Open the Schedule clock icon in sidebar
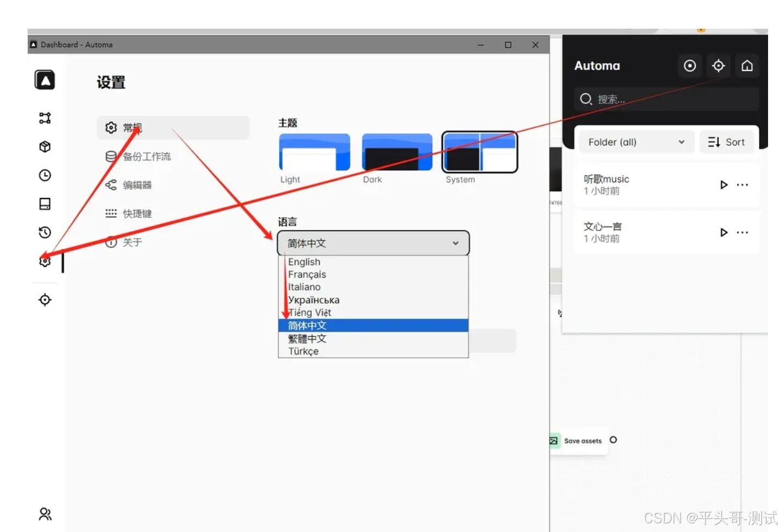The width and height of the screenshot is (780, 532). coord(45,175)
